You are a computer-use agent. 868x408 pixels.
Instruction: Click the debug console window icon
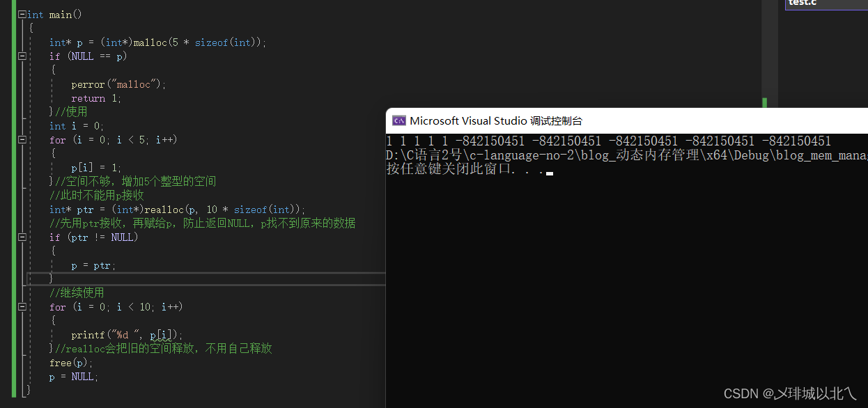coord(399,120)
